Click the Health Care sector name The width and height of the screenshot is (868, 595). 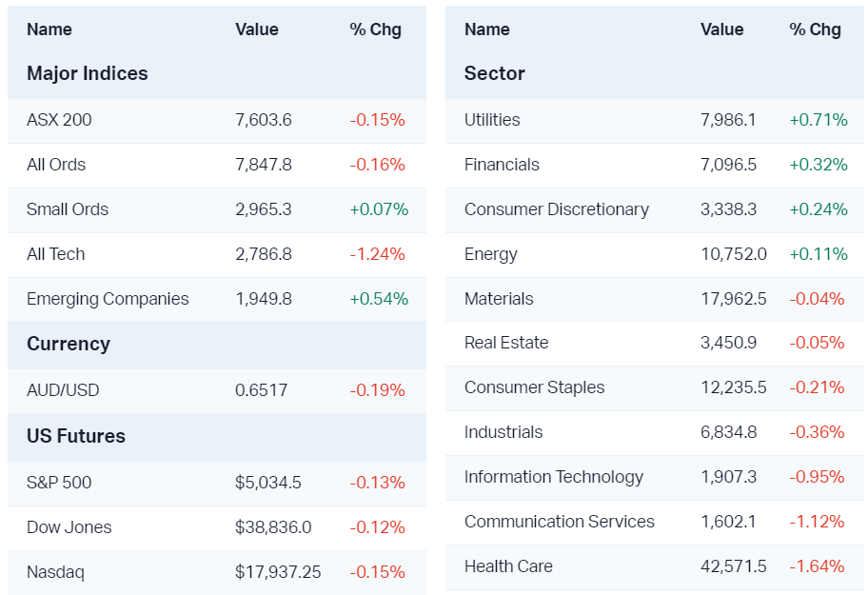[x=508, y=566]
